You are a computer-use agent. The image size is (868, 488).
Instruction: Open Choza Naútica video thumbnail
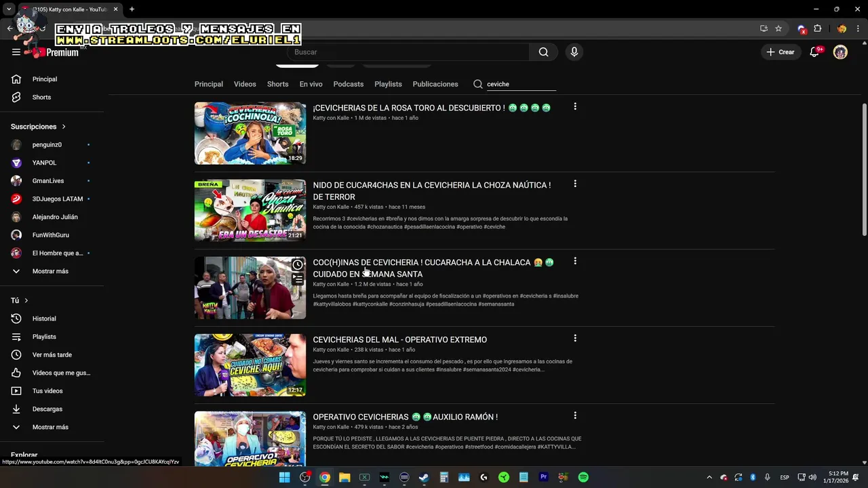coord(250,210)
